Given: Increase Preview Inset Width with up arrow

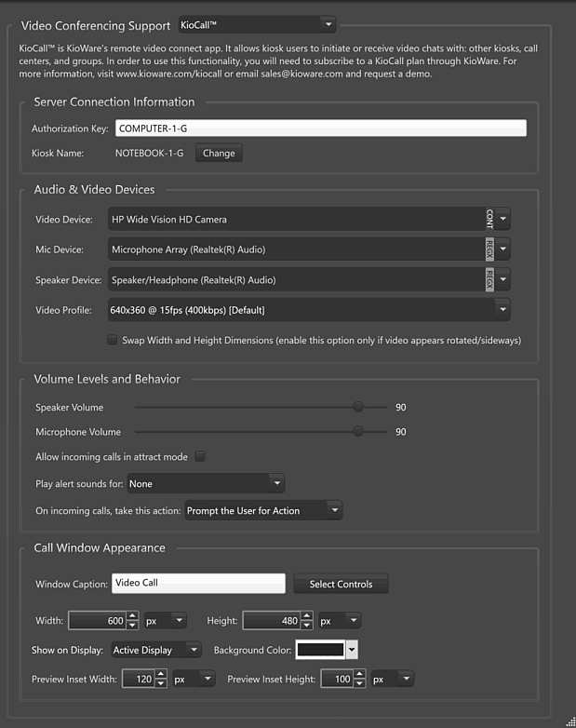Looking at the screenshot, I should 161,675.
